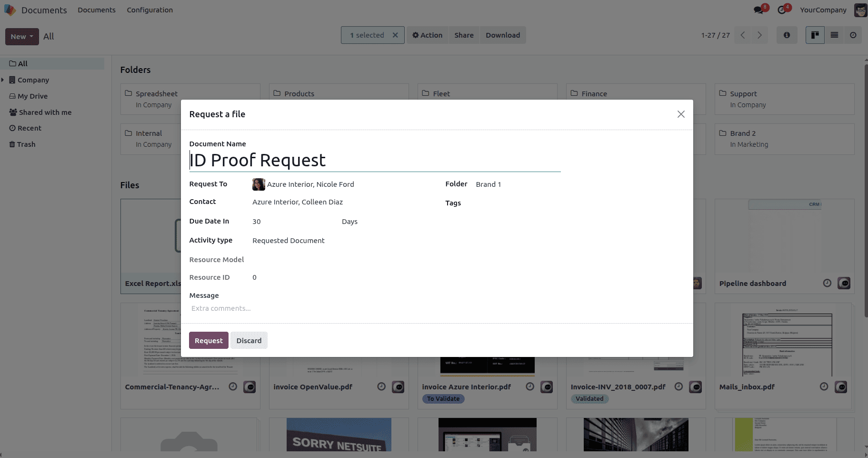Open the Configuration menu
868x458 pixels.
pyautogui.click(x=150, y=10)
